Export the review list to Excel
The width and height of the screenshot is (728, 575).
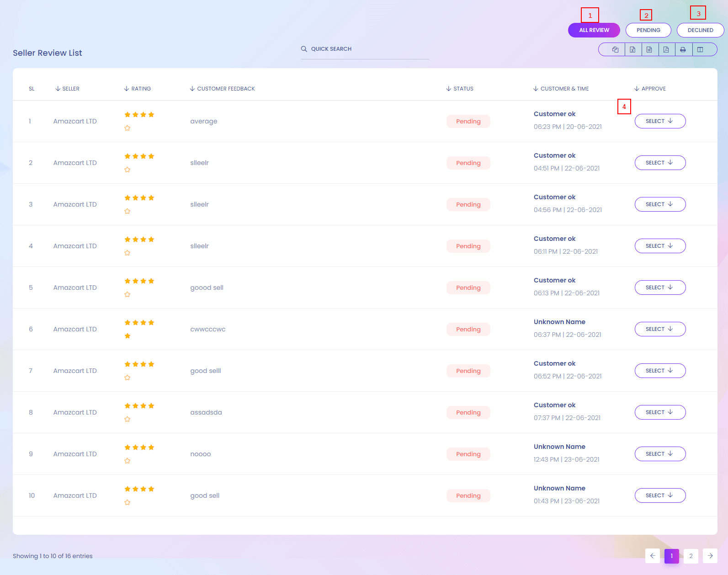coord(632,49)
